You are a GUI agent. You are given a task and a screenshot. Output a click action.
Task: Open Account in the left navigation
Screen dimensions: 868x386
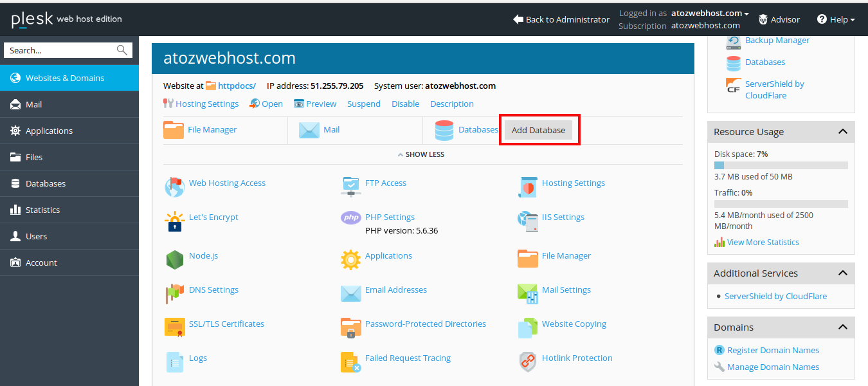[69, 262]
